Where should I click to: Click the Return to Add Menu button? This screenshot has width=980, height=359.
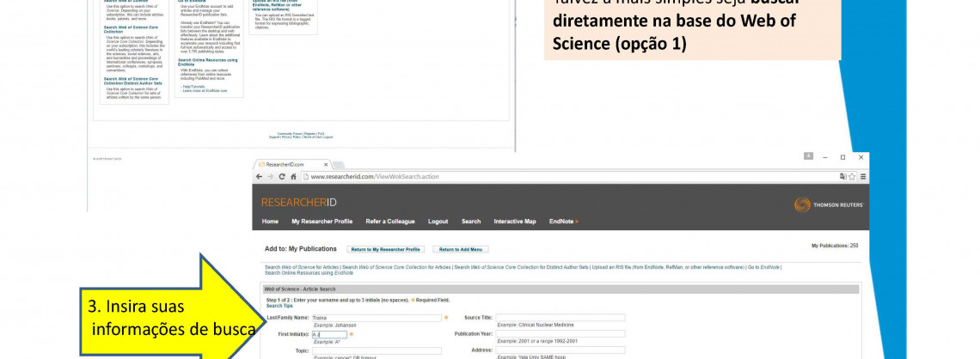(x=461, y=249)
